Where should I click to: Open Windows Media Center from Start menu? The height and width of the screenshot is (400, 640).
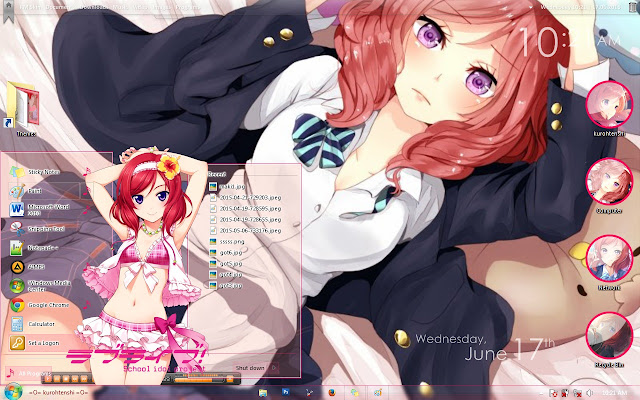coord(41,286)
